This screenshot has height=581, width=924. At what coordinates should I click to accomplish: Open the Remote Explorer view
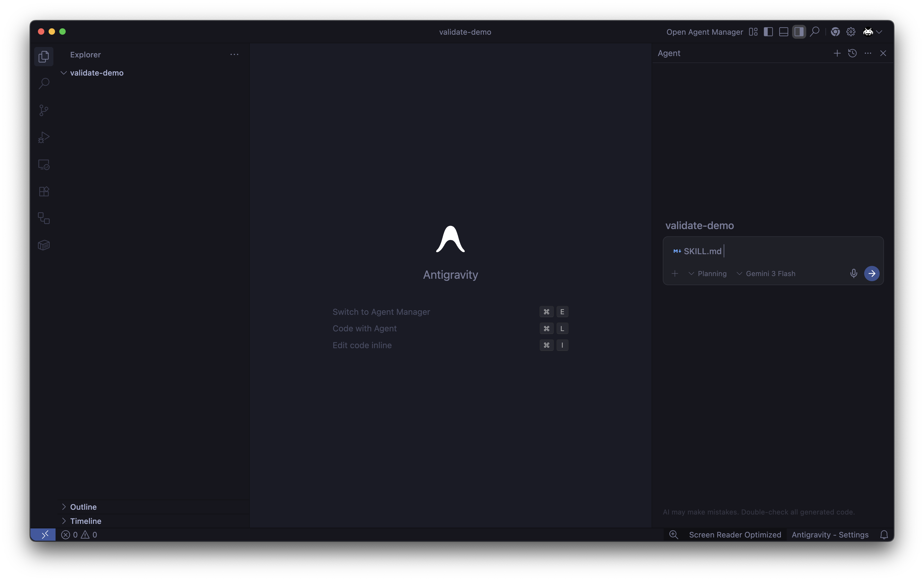click(x=44, y=165)
